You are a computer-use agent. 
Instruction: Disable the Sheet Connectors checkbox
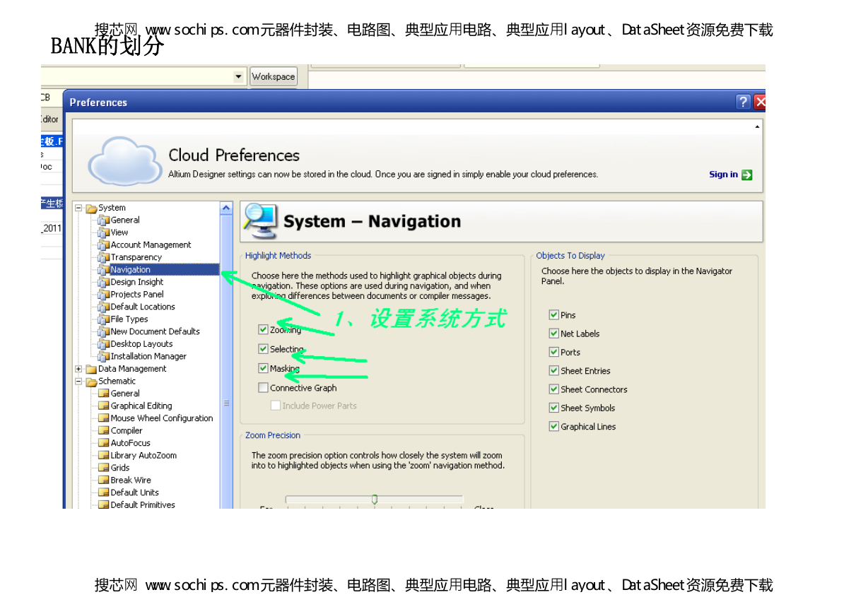click(x=554, y=389)
